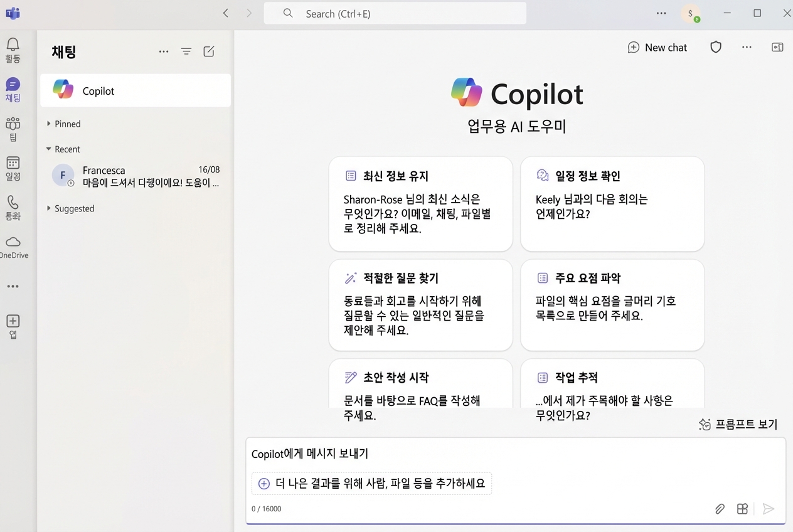
Task: Select the 초안 작성 시작 prompt card
Action: point(420,383)
